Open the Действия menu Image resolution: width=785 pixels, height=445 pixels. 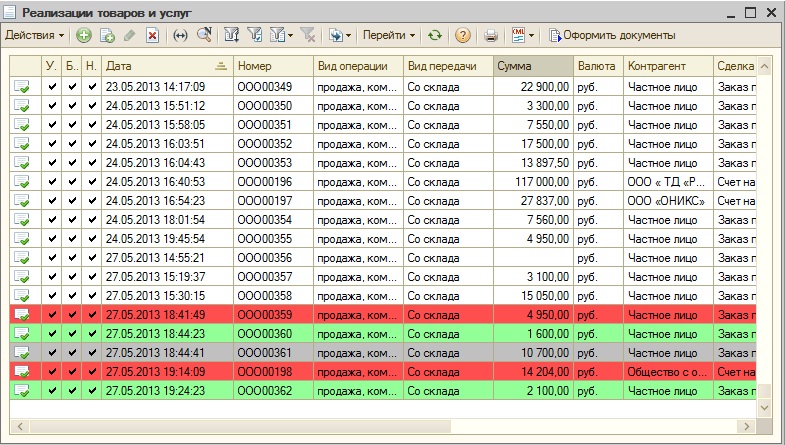click(35, 35)
